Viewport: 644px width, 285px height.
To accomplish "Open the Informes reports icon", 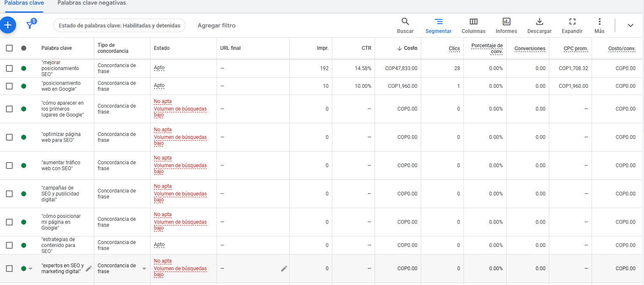I will click(506, 22).
